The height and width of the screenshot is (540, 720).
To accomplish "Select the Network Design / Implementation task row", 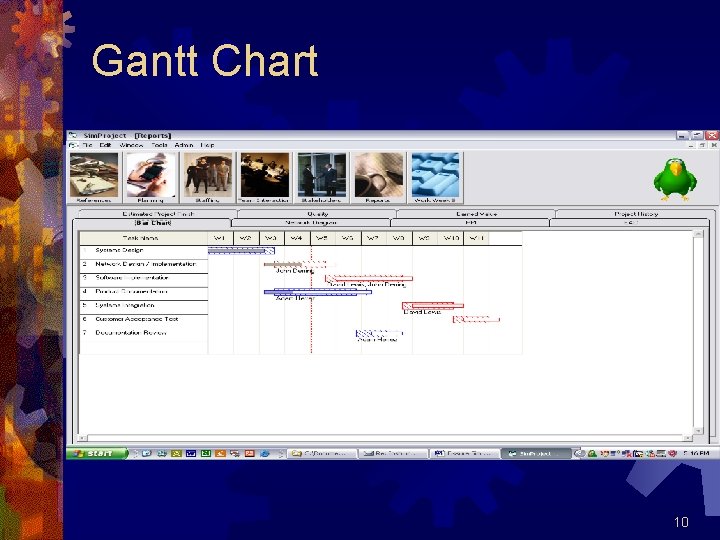I will pyautogui.click(x=143, y=264).
